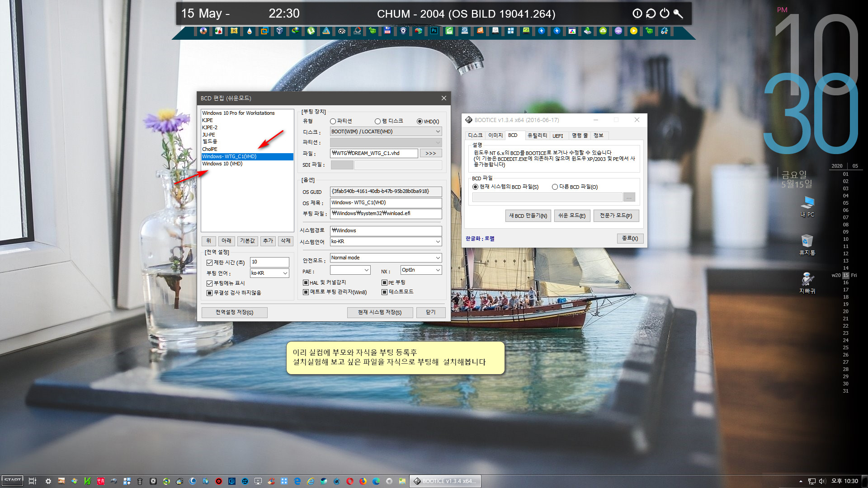Click the network icon in system tray
Image resolution: width=868 pixels, height=488 pixels.
(812, 481)
